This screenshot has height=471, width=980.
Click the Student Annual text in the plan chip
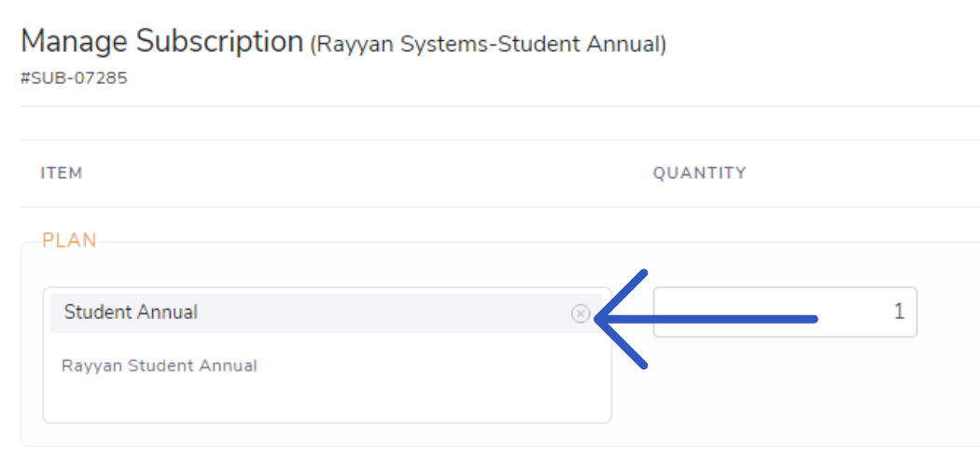[131, 312]
